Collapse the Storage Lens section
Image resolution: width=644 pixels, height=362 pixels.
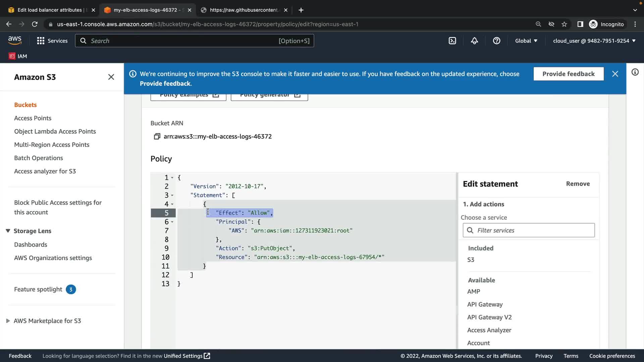[8, 231]
